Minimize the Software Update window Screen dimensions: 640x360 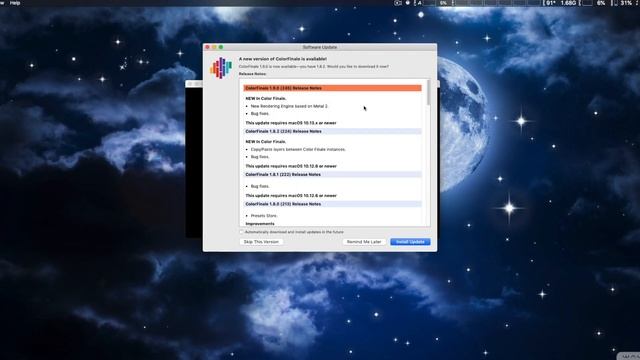[214, 47]
